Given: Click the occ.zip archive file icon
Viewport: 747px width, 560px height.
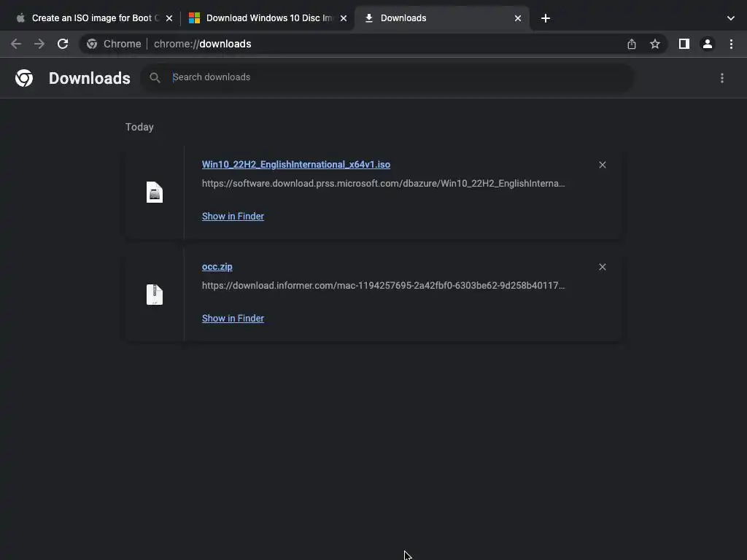Looking at the screenshot, I should 155,295.
